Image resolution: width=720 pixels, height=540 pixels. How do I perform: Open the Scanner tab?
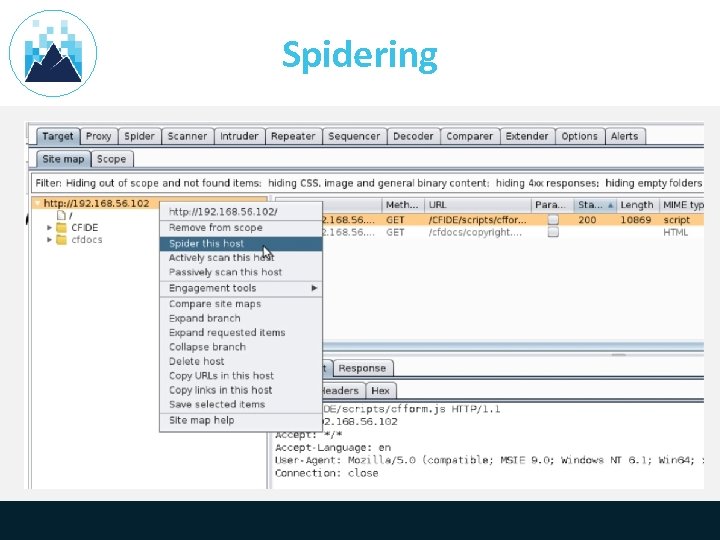[187, 136]
